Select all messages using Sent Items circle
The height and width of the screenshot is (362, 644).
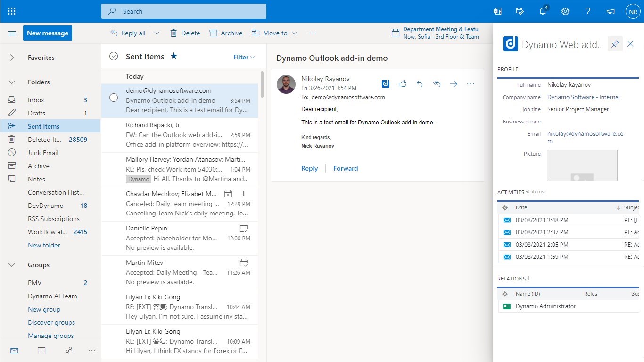(x=114, y=57)
